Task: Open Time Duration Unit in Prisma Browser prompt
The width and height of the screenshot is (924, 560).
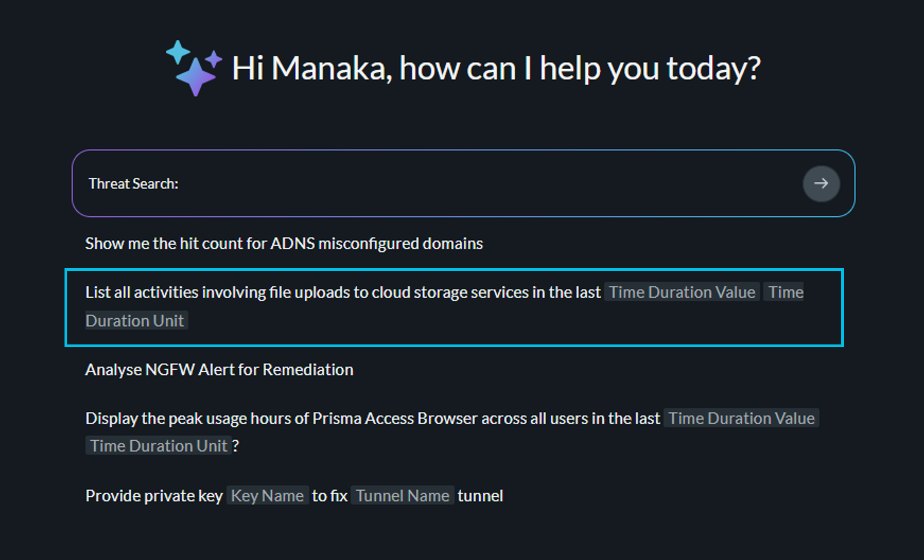Action: (158, 446)
